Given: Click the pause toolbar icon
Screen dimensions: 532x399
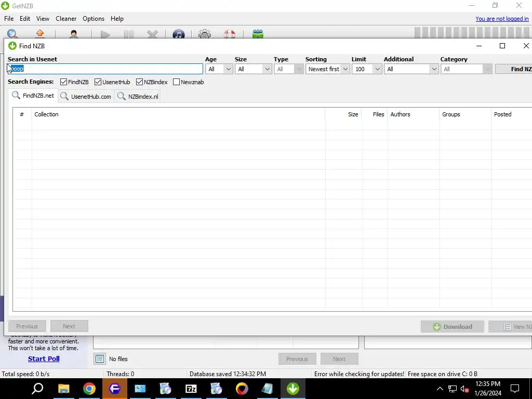Looking at the screenshot, I should point(129,34).
